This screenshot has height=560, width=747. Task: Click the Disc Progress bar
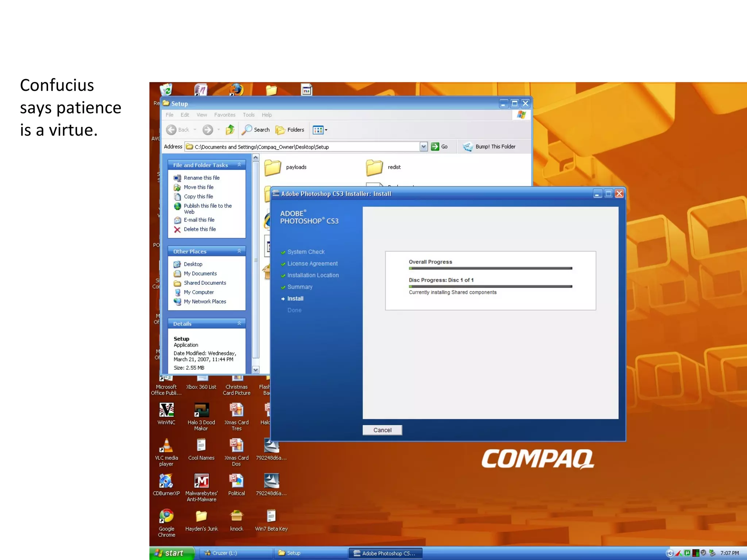coord(490,287)
